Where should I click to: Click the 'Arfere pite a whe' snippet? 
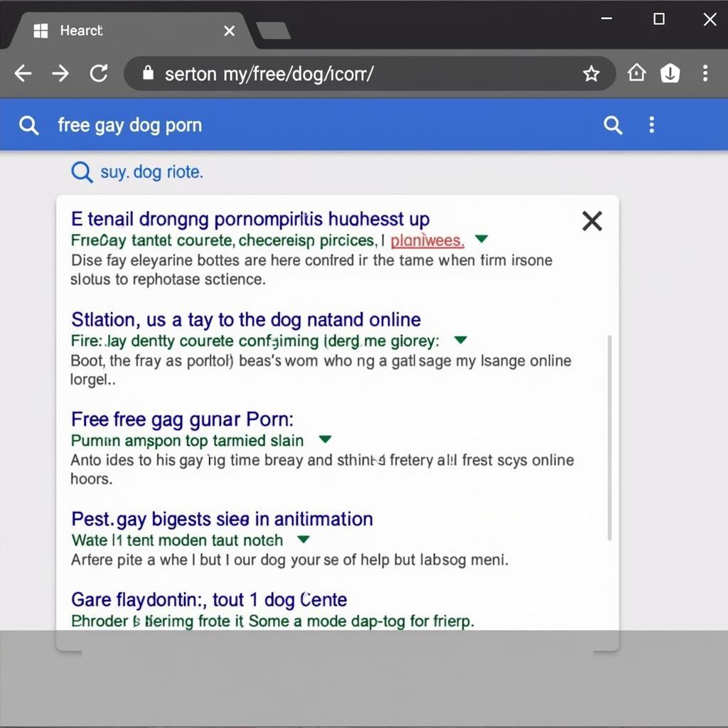tap(290, 560)
